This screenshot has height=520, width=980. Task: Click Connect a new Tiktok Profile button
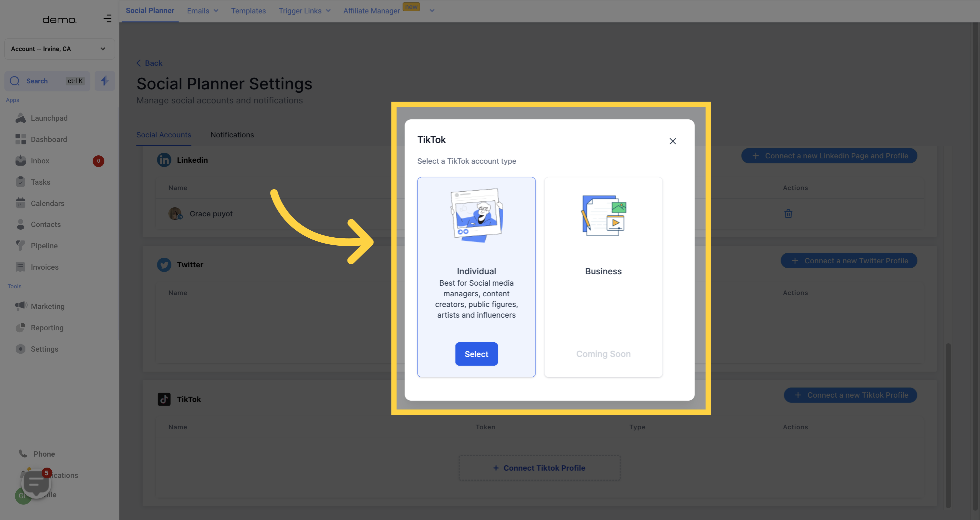pyautogui.click(x=850, y=395)
